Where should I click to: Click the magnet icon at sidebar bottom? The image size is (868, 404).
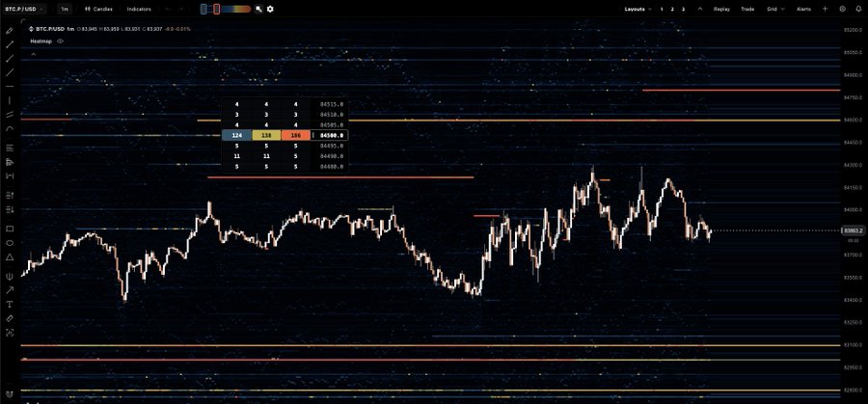9,394
